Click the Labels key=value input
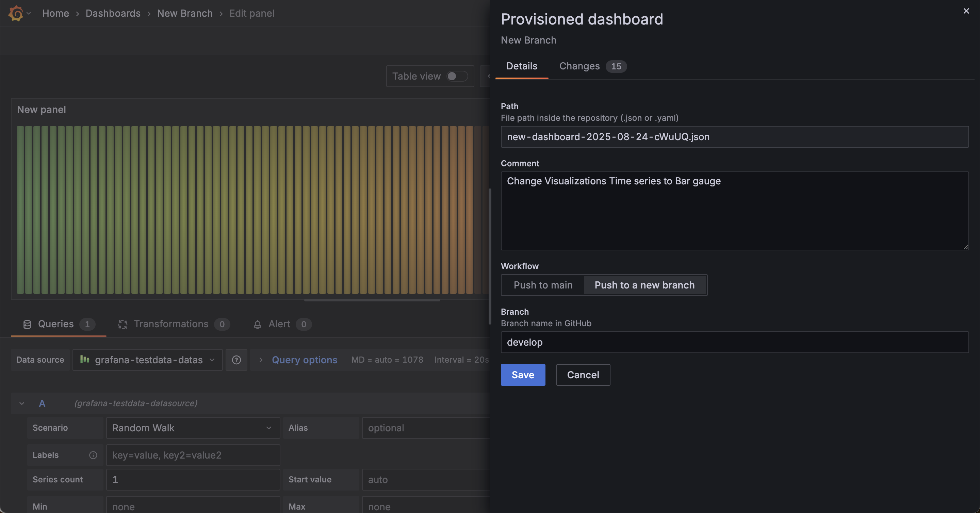980x513 pixels. 193,455
